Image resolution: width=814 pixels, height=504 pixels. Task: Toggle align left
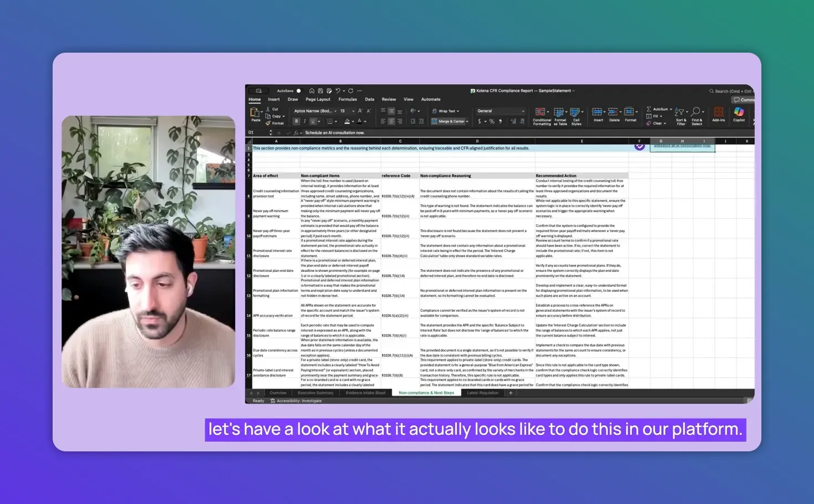[x=383, y=121]
